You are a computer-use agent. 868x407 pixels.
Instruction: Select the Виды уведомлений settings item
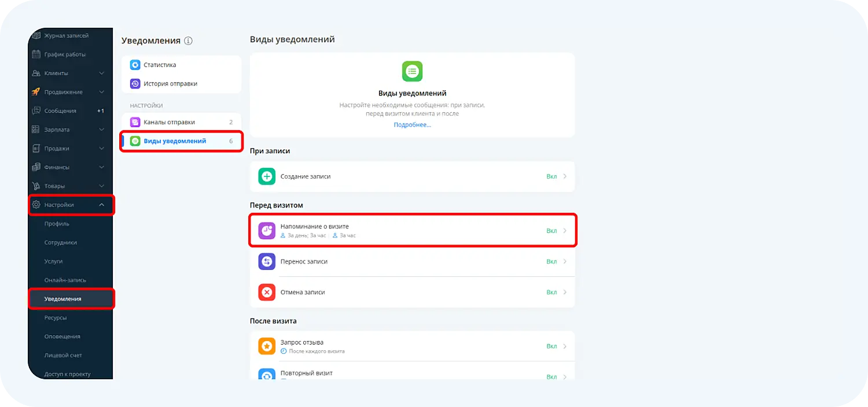coord(181,141)
